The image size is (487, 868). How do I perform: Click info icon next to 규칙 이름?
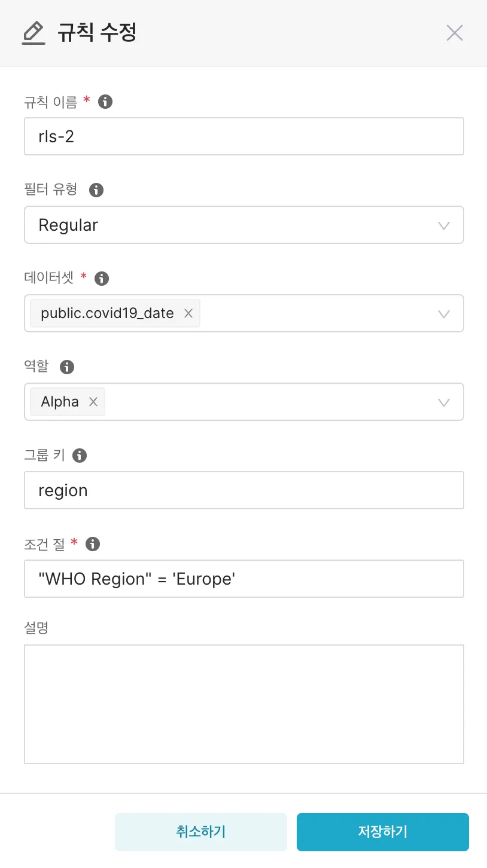click(x=105, y=102)
